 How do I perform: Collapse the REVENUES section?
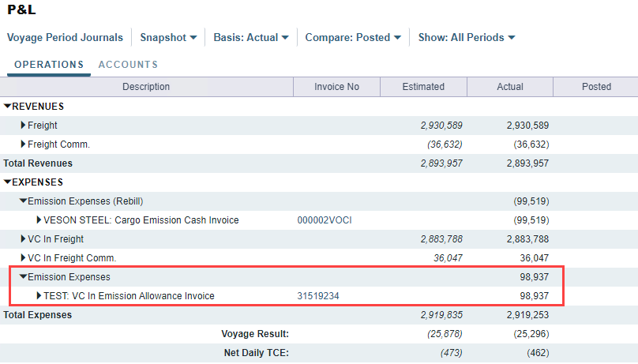[x=8, y=107]
